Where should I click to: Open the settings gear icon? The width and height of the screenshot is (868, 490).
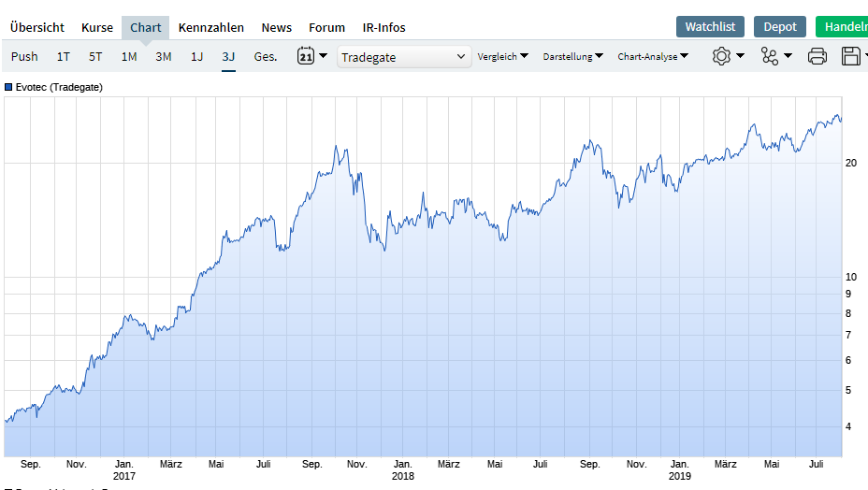721,56
